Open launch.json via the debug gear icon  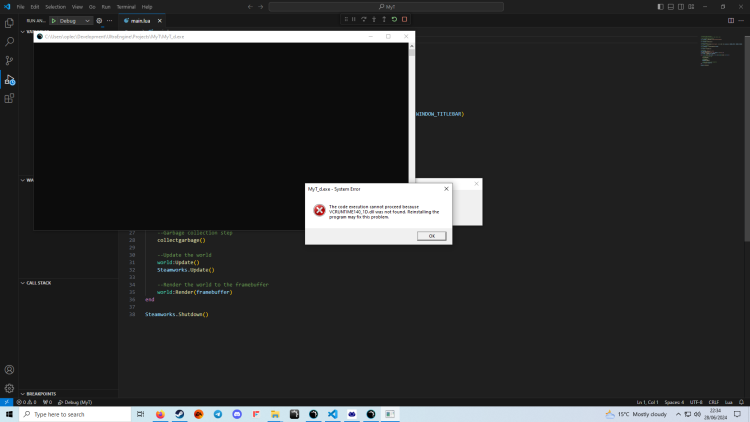point(99,21)
